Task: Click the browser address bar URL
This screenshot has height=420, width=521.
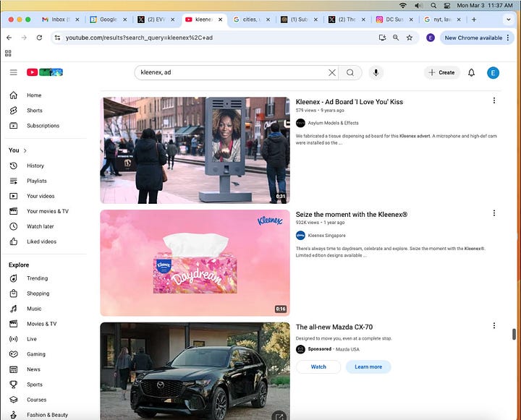Action: point(139,38)
